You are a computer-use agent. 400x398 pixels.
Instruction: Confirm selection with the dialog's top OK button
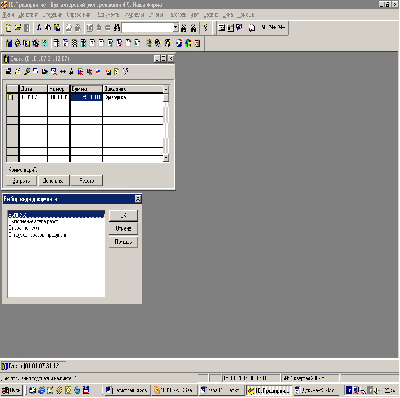(123, 216)
